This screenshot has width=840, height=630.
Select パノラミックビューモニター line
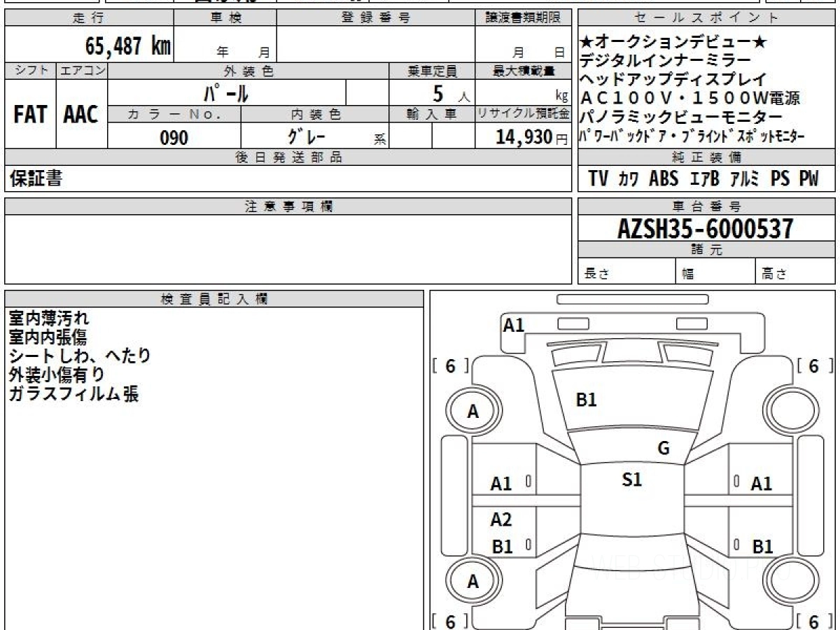coord(681,117)
